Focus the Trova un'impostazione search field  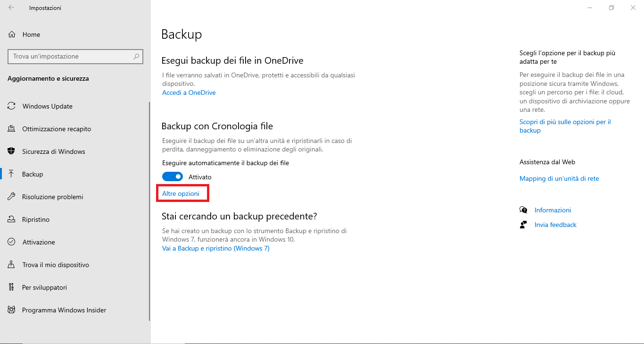pos(74,56)
